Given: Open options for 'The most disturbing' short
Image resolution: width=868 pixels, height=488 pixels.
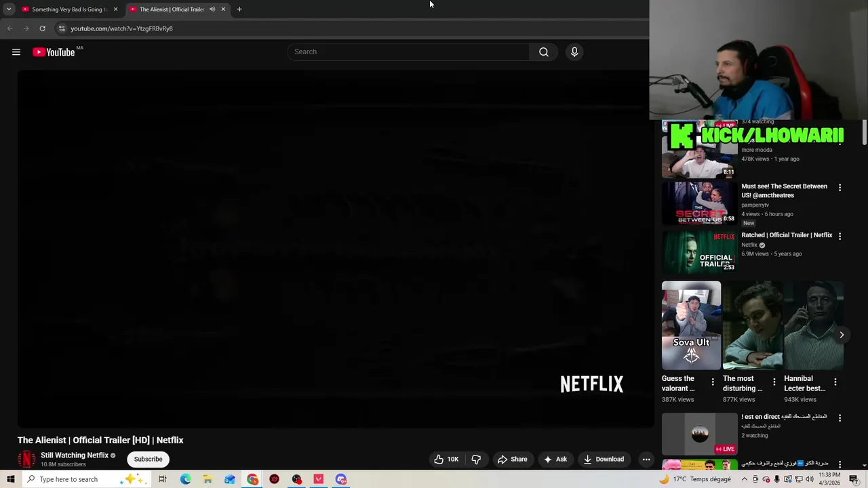Looking at the screenshot, I should click(774, 382).
